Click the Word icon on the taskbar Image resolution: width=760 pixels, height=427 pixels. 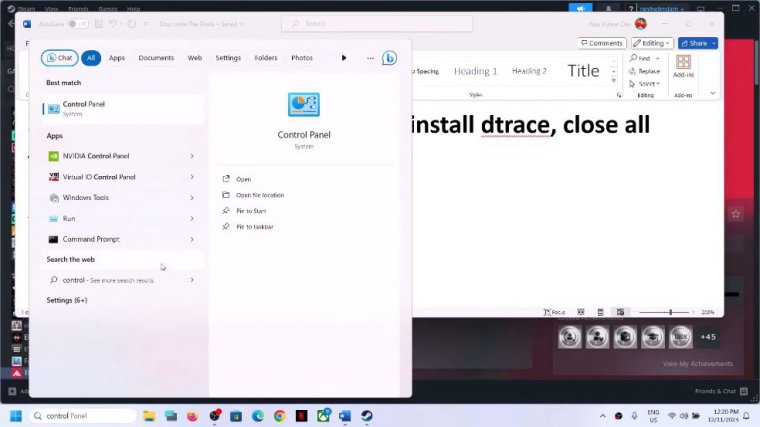click(x=345, y=416)
